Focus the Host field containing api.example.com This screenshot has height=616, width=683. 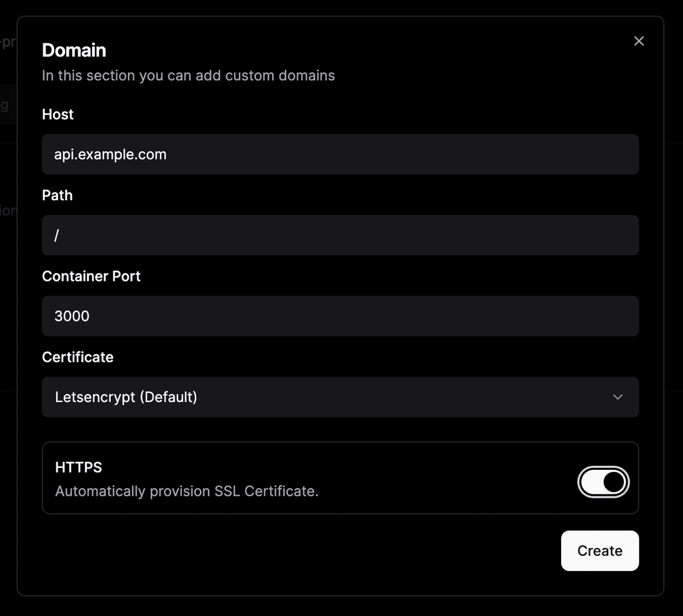pyautogui.click(x=340, y=154)
